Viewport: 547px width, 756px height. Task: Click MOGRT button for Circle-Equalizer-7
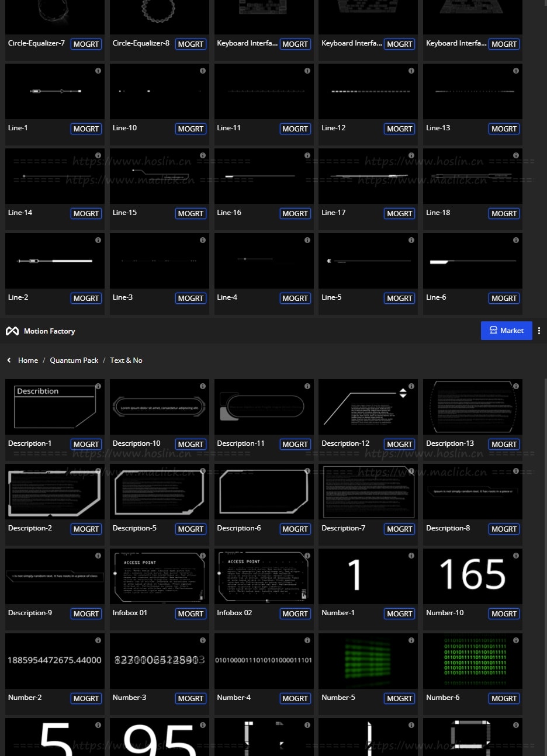[86, 44]
